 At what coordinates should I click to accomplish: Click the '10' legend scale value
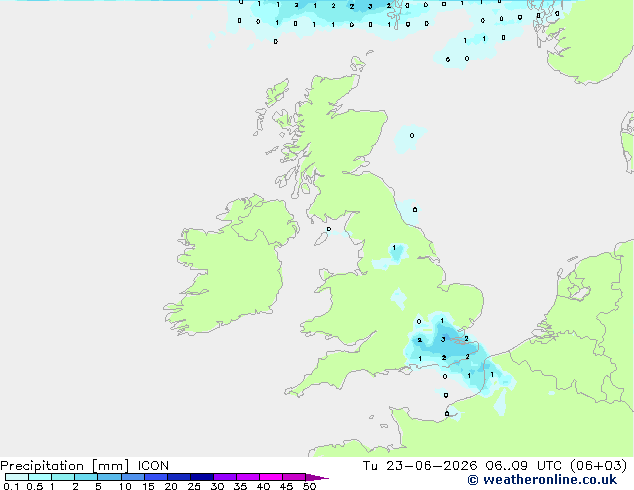pyautogui.click(x=125, y=486)
